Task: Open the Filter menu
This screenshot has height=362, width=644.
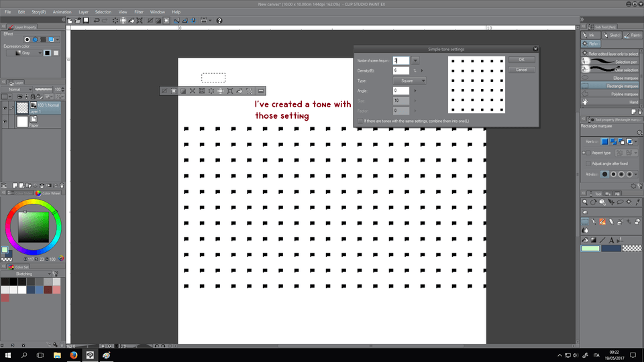Action: (139, 12)
